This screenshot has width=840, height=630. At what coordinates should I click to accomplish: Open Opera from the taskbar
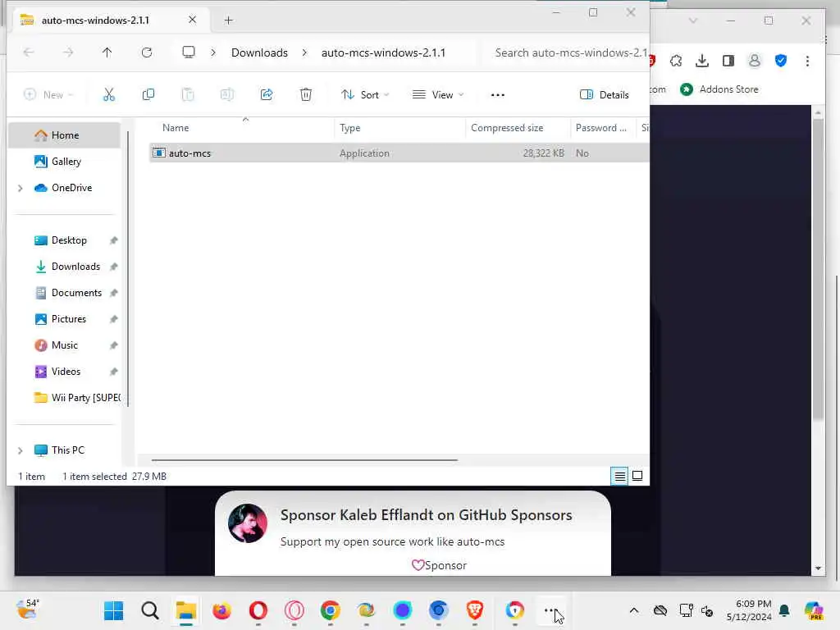258,610
